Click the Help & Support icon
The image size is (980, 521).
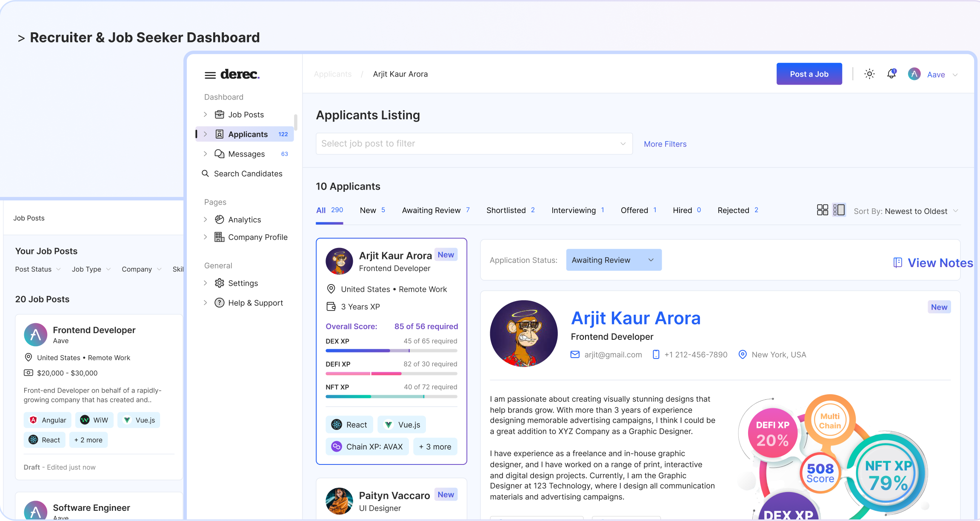[219, 302]
